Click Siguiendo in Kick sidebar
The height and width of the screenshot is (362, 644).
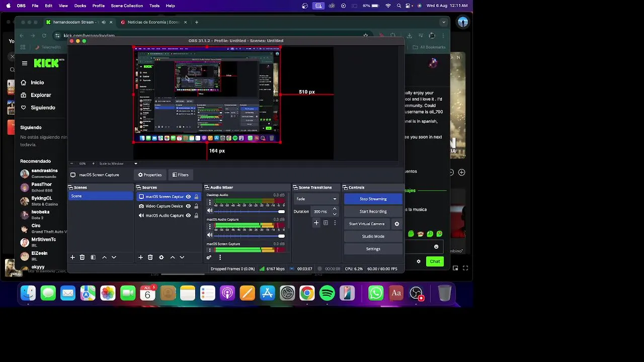coord(43,108)
